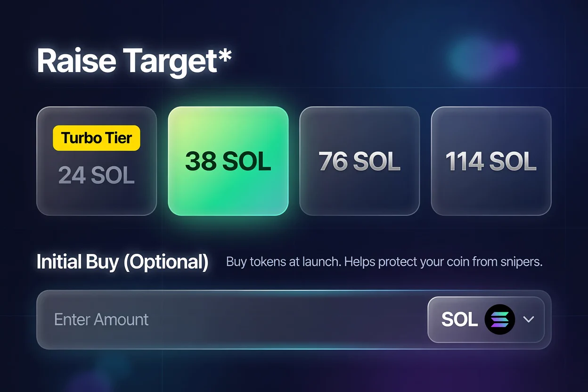
Task: Click the Raise Target heading
Action: (134, 61)
